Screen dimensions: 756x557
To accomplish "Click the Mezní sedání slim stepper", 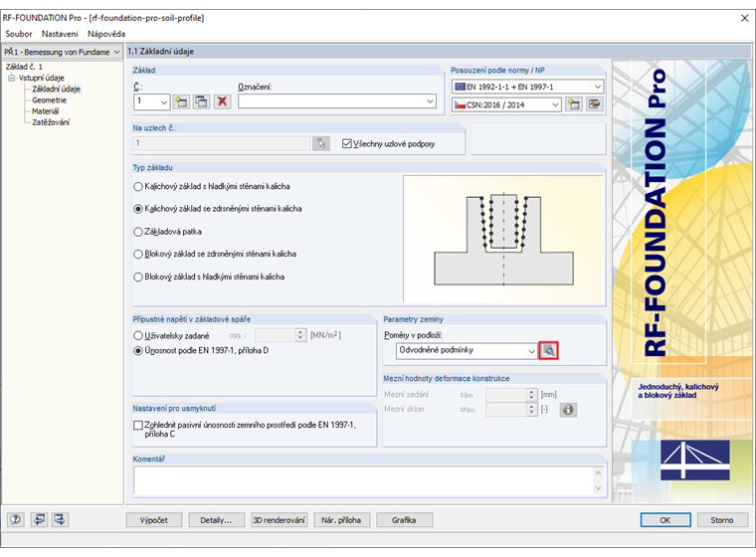I will click(531, 395).
